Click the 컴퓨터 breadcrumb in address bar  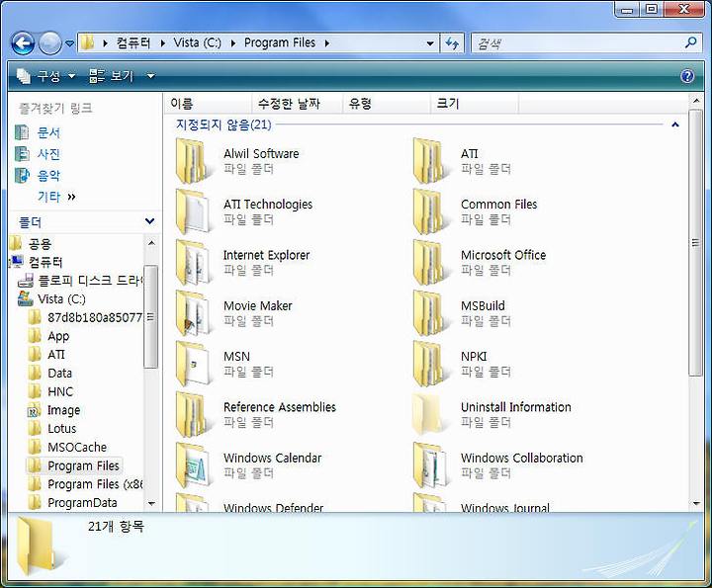133,43
